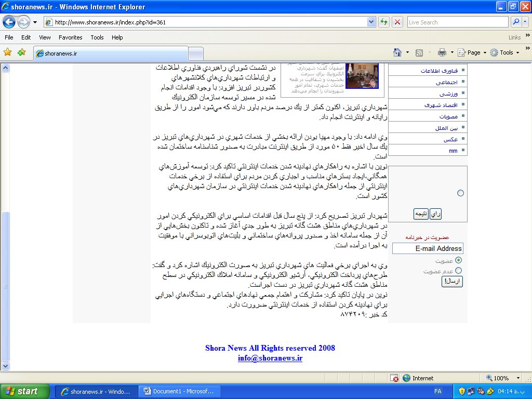This screenshot has height=399, width=532.
Task: Select the poll option radio button
Action: tap(460, 193)
